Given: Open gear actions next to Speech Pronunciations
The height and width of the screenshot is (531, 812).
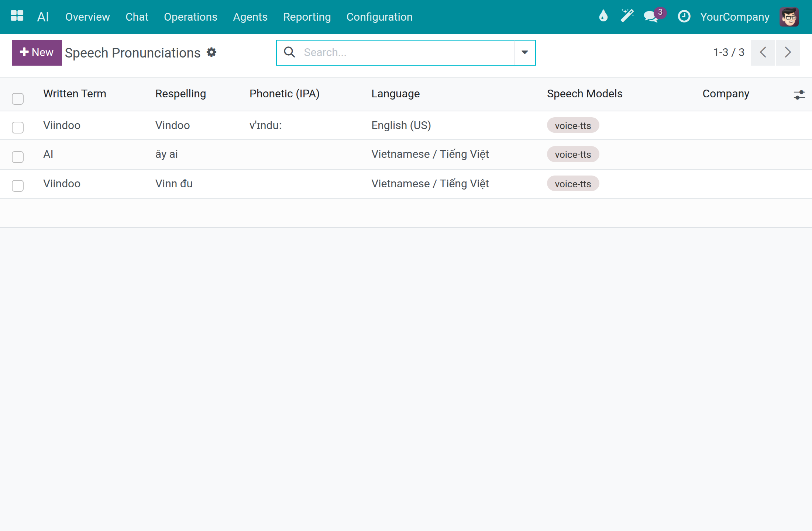Looking at the screenshot, I should pos(211,52).
